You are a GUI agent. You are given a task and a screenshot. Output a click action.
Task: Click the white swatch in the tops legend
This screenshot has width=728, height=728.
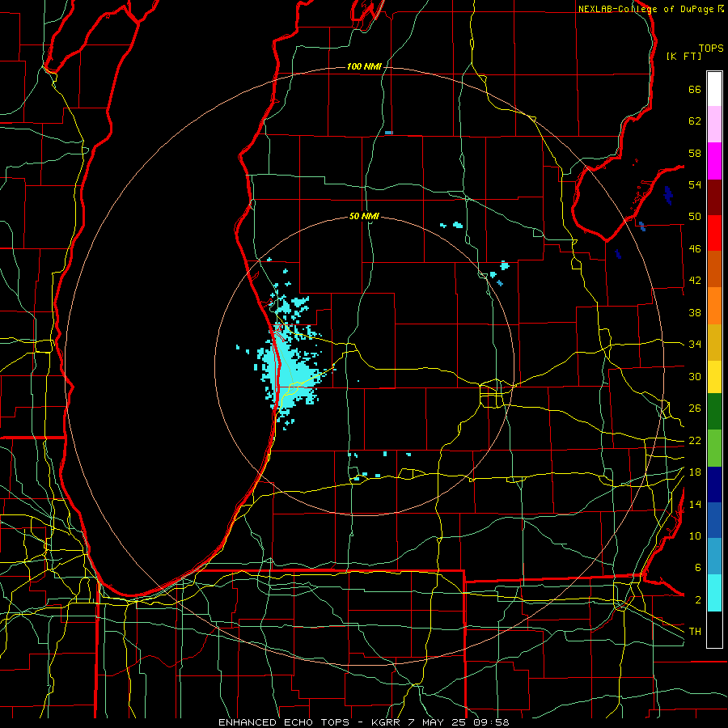point(714,89)
